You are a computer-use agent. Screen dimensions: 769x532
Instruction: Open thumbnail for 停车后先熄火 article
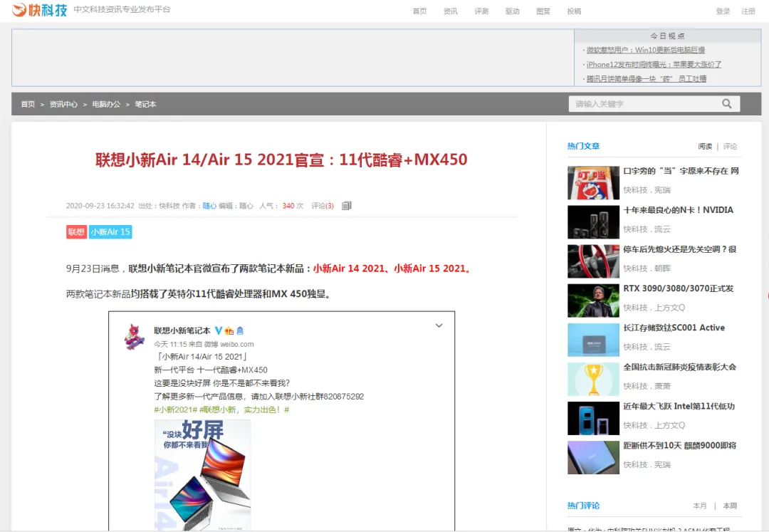pos(593,261)
